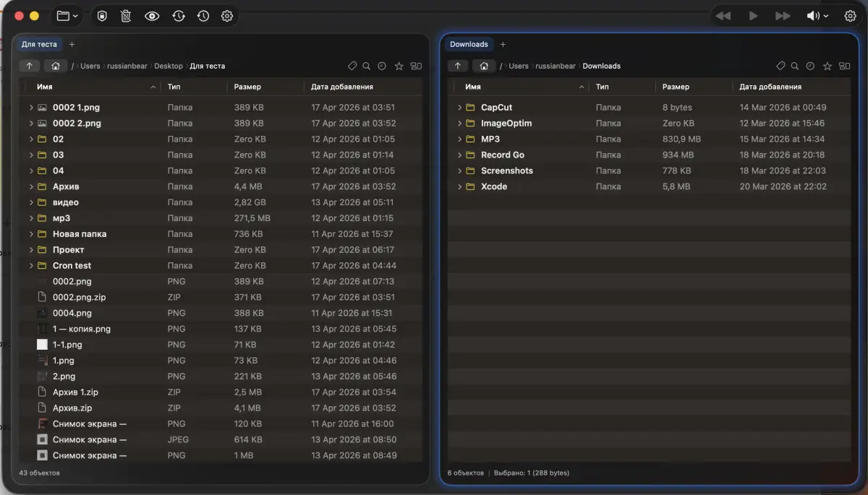Expand the мр3 folder
The height and width of the screenshot is (495, 868).
[31, 218]
